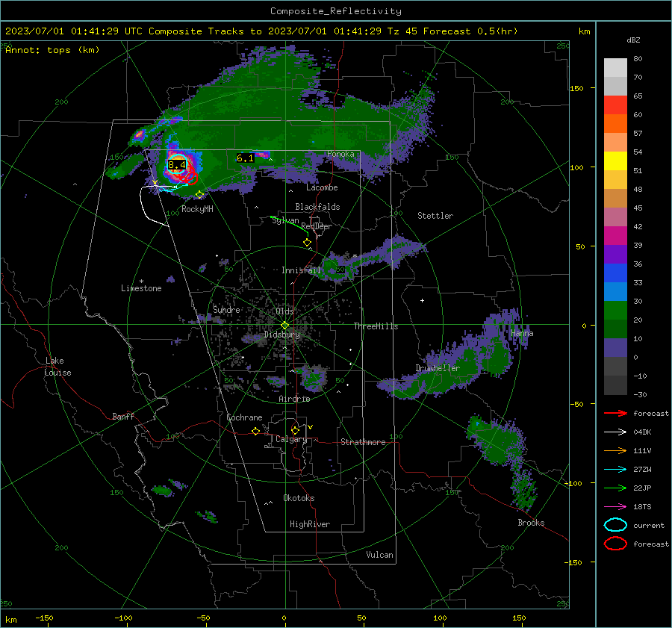
Task: Select the storm cell labeled 8.4
Action: pyautogui.click(x=176, y=165)
